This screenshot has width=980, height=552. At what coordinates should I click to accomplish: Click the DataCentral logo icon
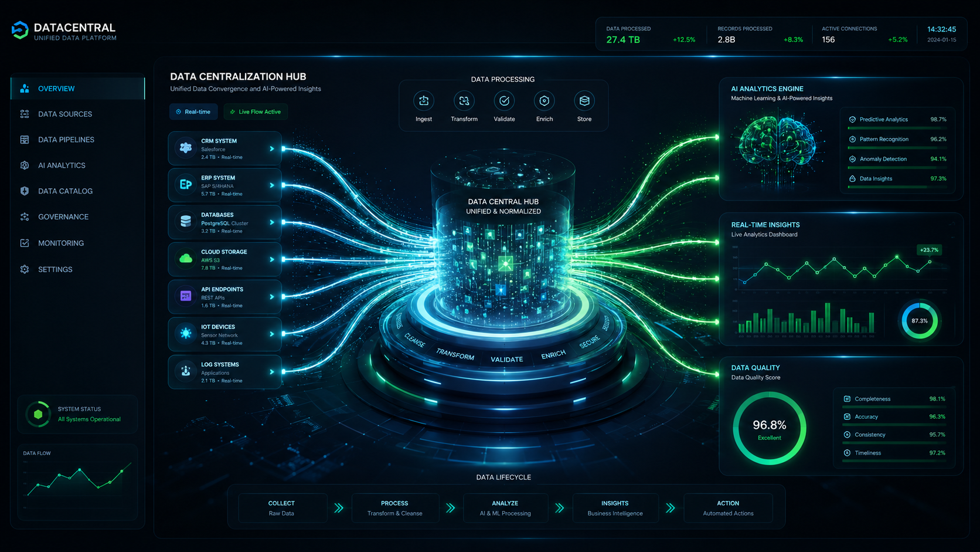tap(20, 31)
